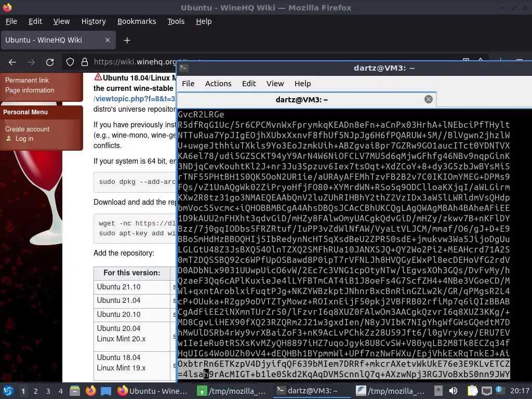The width and height of the screenshot is (532, 399).
Task: Open the network status tray icon
Action: tap(486, 391)
